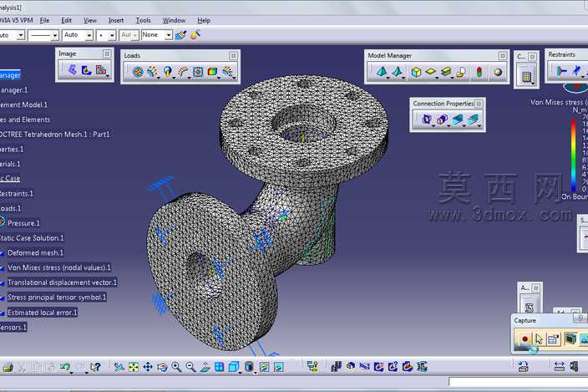Click the command input field at bottom
588x392 pixels.
click(x=518, y=382)
